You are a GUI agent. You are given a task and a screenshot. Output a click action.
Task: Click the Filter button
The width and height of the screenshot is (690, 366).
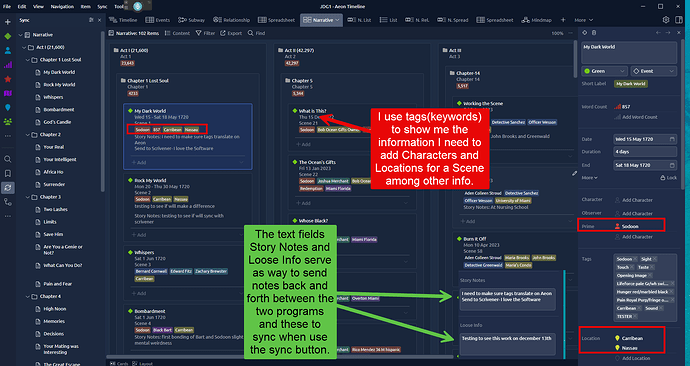pyautogui.click(x=206, y=33)
